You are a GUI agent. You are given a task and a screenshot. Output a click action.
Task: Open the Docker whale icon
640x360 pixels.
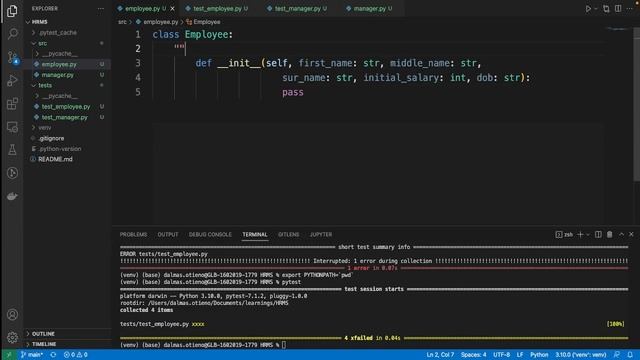click(x=12, y=196)
